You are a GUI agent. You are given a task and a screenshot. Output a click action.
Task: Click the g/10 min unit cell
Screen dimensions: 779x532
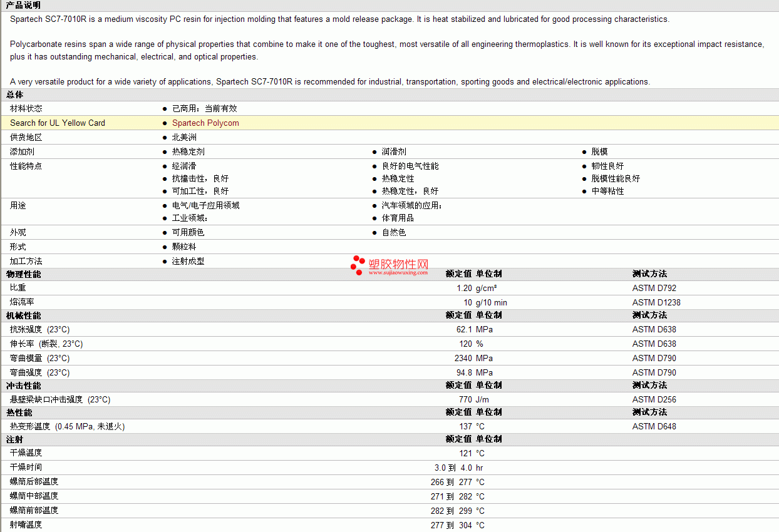coord(492,303)
